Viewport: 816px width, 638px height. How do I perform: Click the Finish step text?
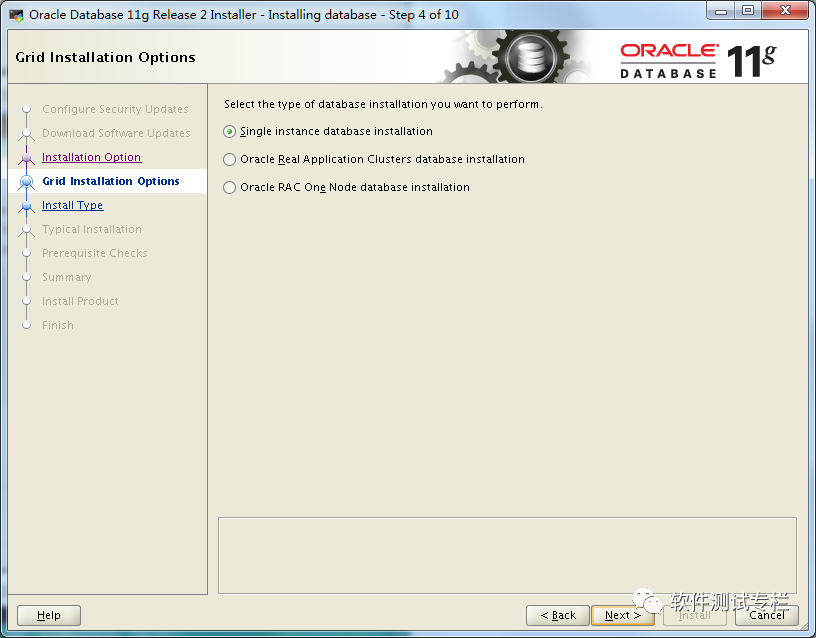58,325
